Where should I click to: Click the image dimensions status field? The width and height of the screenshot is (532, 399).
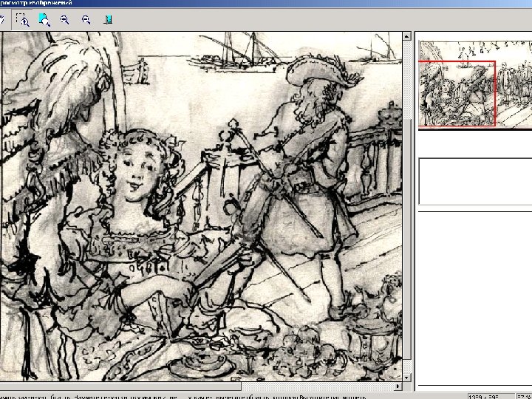pyautogui.click(x=491, y=396)
